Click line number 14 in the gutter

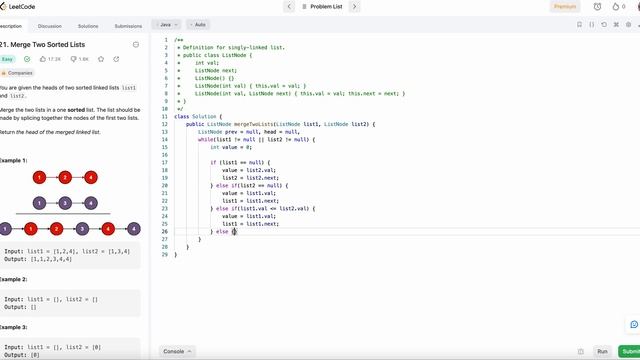click(x=165, y=140)
